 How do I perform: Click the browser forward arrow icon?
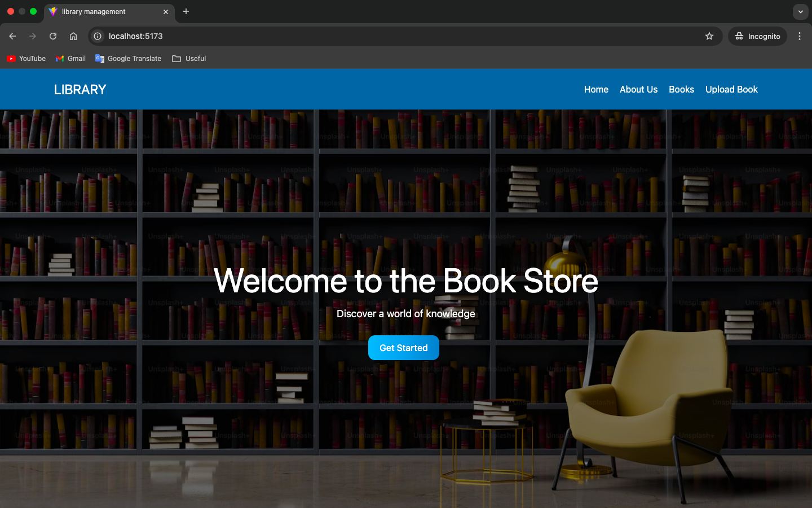pyautogui.click(x=33, y=36)
